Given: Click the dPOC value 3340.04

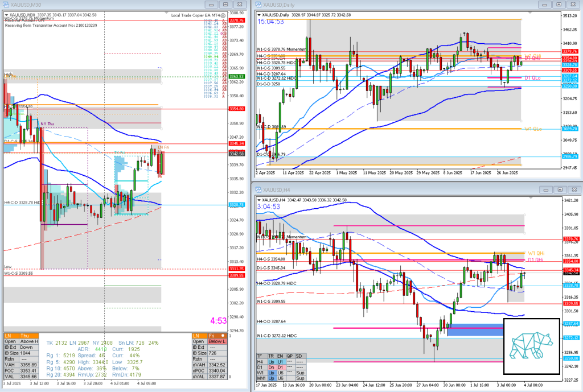Looking at the screenshot, I should pos(217,371).
